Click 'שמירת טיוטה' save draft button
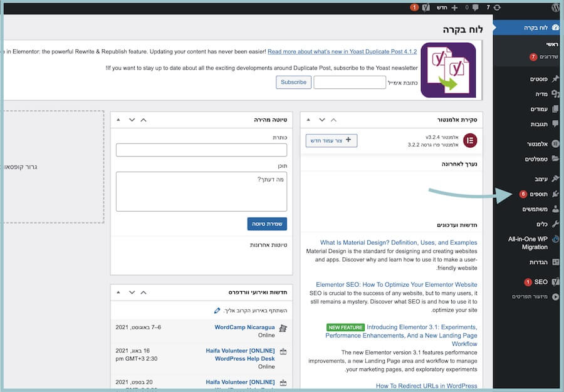 click(x=267, y=224)
